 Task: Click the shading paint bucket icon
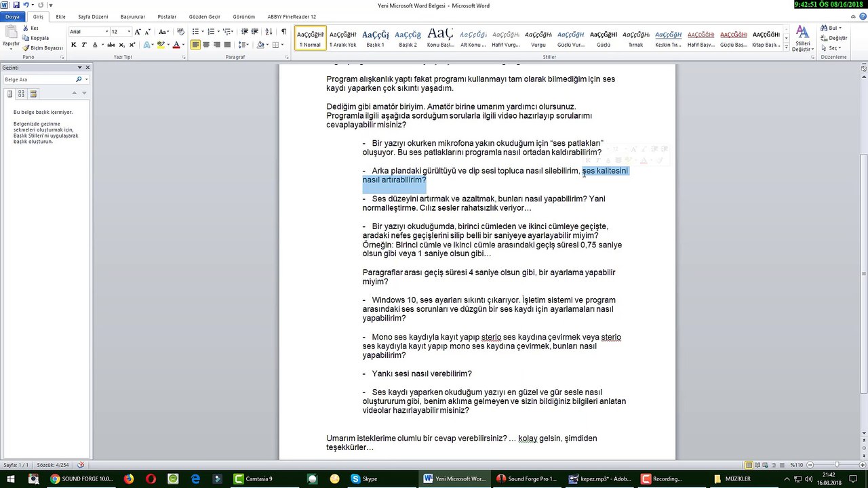[x=260, y=45]
